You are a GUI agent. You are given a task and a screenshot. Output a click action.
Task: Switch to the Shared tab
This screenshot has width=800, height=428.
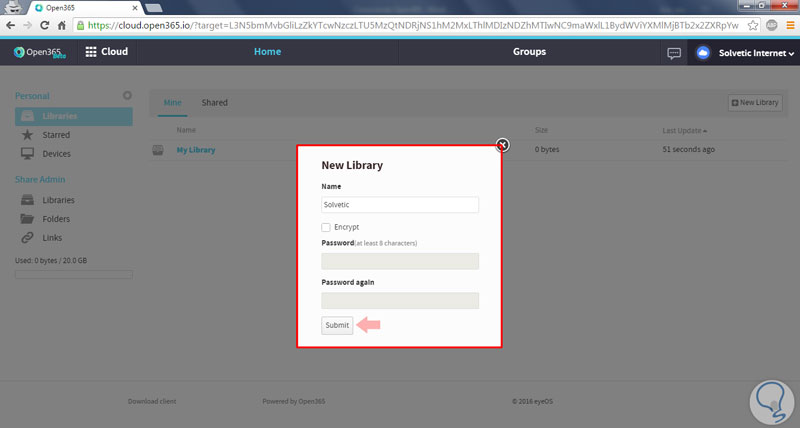pyautogui.click(x=214, y=103)
